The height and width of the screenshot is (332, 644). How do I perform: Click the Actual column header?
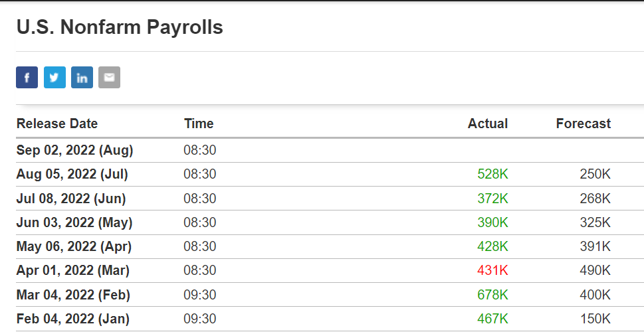[x=488, y=124]
